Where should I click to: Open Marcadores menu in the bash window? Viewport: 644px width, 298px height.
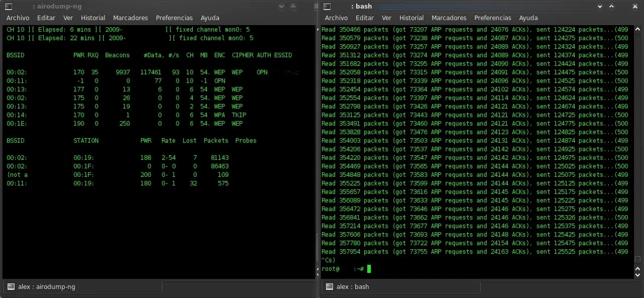[449, 18]
